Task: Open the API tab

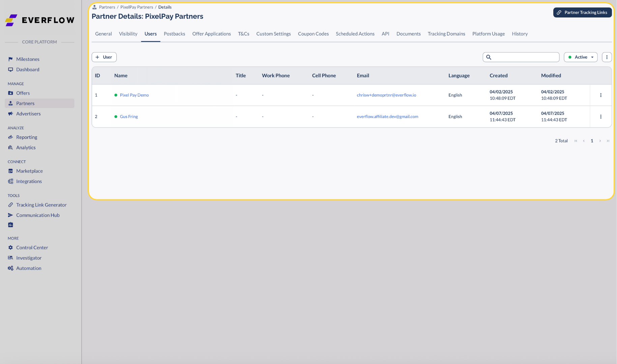Action: coord(385,34)
